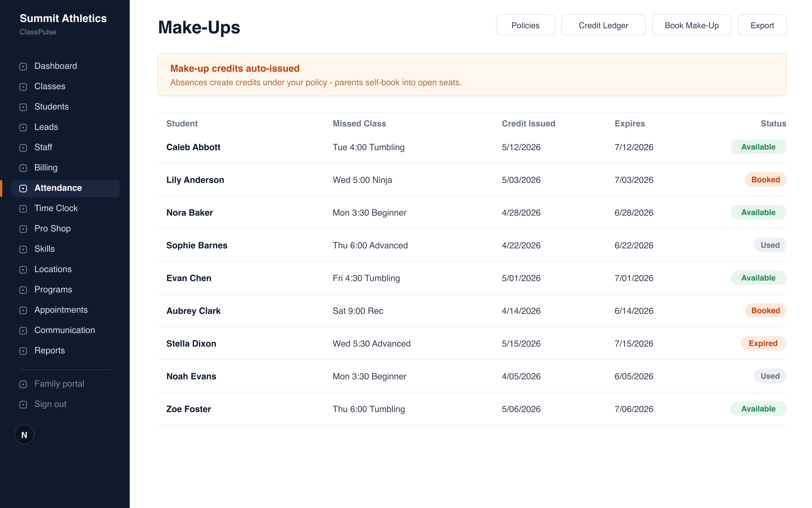Click the Status column header
This screenshot has width=812, height=508.
[773, 123]
